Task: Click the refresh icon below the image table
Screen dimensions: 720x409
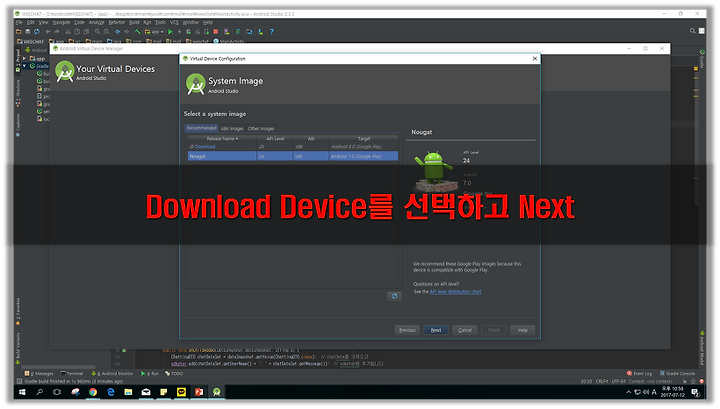Action: pos(394,296)
